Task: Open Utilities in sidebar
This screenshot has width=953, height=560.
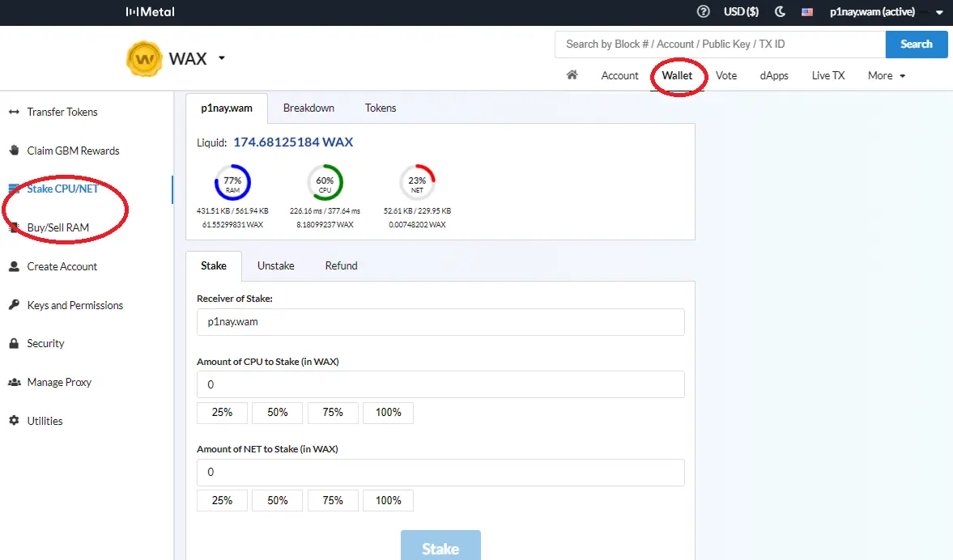Action: (x=45, y=421)
